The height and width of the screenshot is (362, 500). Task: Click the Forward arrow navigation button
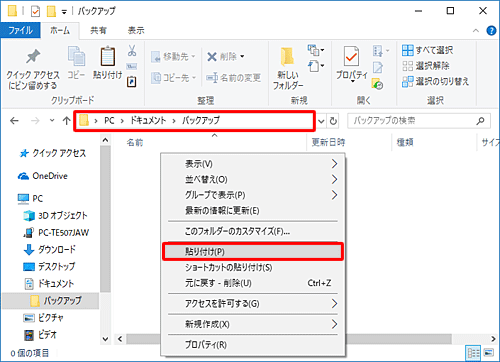click(x=35, y=121)
